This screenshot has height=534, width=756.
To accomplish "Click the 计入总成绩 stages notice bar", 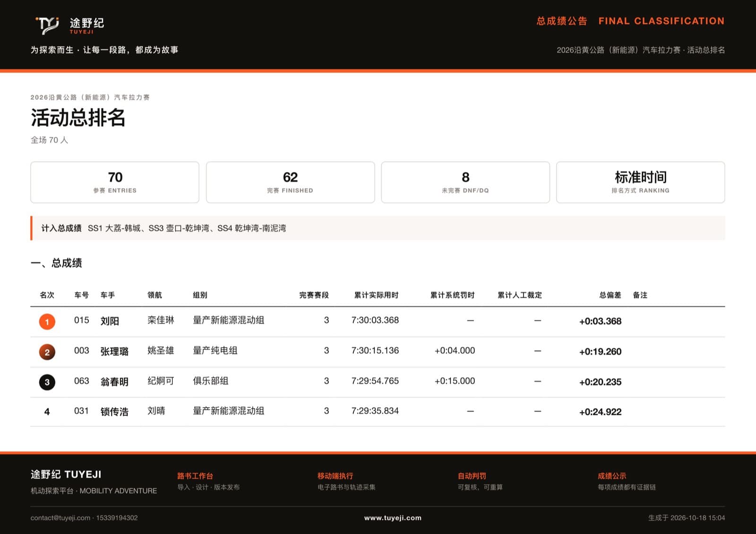I will click(x=378, y=228).
